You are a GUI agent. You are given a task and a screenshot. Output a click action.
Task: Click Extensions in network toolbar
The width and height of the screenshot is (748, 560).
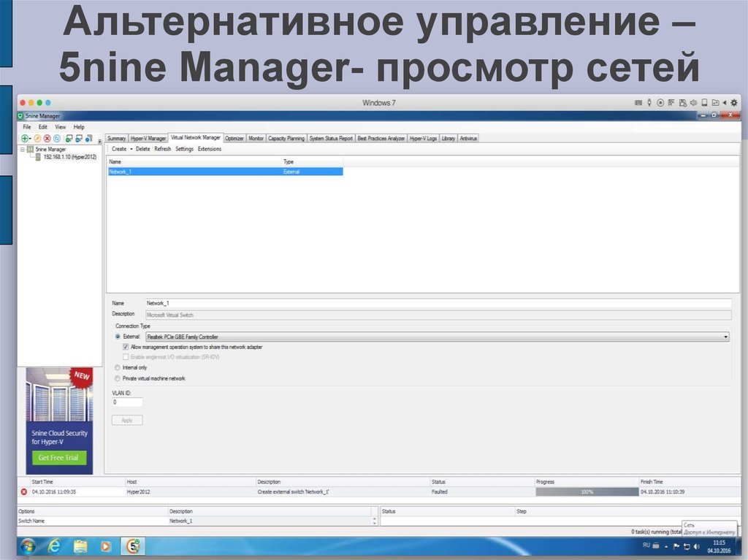pyautogui.click(x=210, y=149)
